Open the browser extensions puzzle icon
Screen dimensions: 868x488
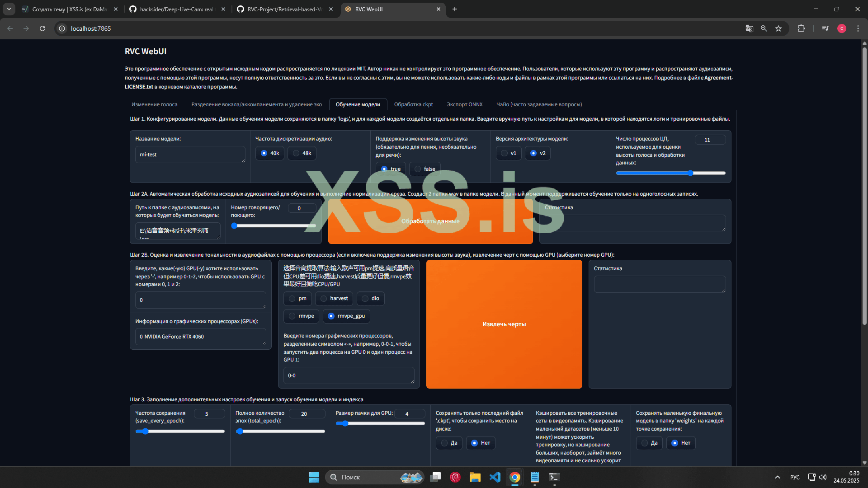pos(801,28)
